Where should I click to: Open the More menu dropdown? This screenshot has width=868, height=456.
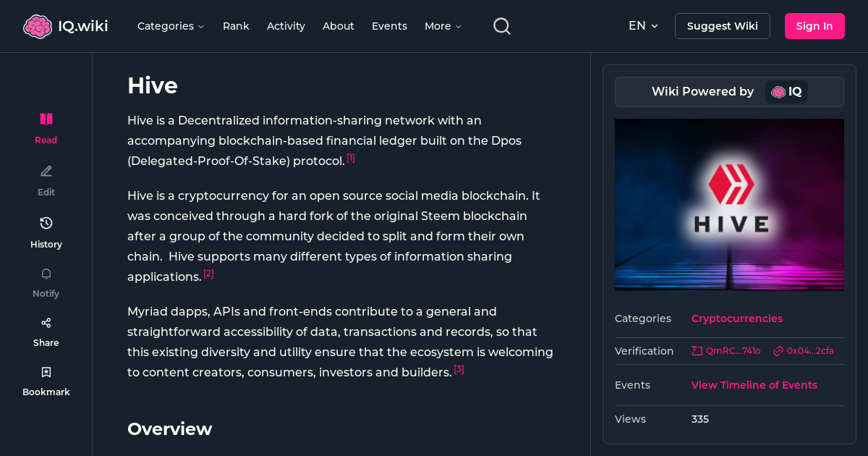[442, 25]
